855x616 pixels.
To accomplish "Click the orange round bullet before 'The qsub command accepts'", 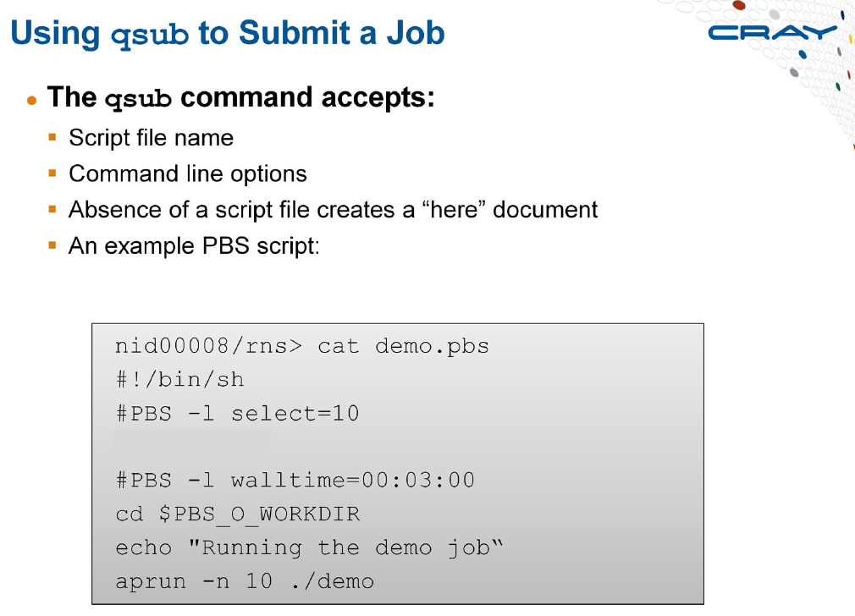I will pos(31,101).
